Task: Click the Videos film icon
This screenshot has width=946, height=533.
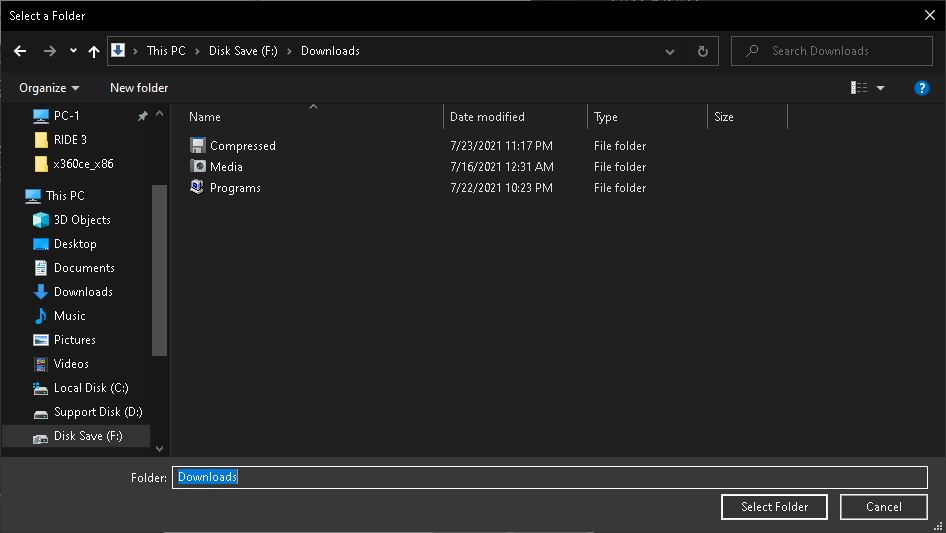Action: 40,364
